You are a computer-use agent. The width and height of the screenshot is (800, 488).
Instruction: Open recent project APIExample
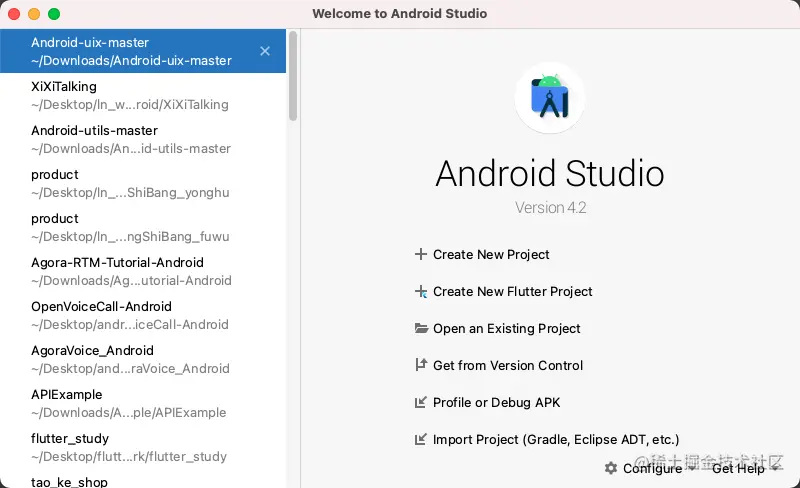[143, 403]
